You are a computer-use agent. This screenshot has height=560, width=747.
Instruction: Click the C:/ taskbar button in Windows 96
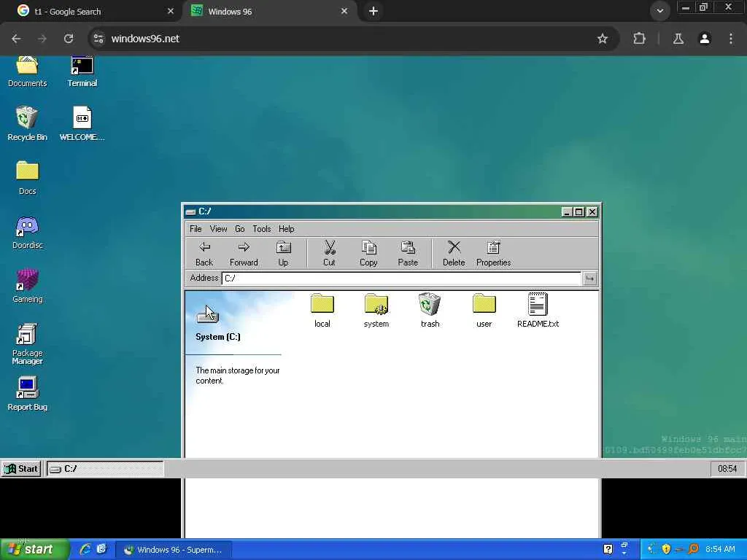coord(105,469)
